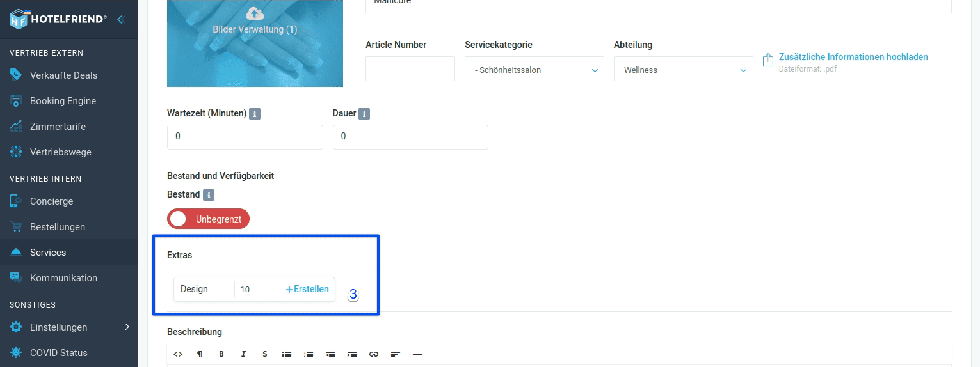Apply italic formatting
Screen dimensions: 980x367
(243, 354)
